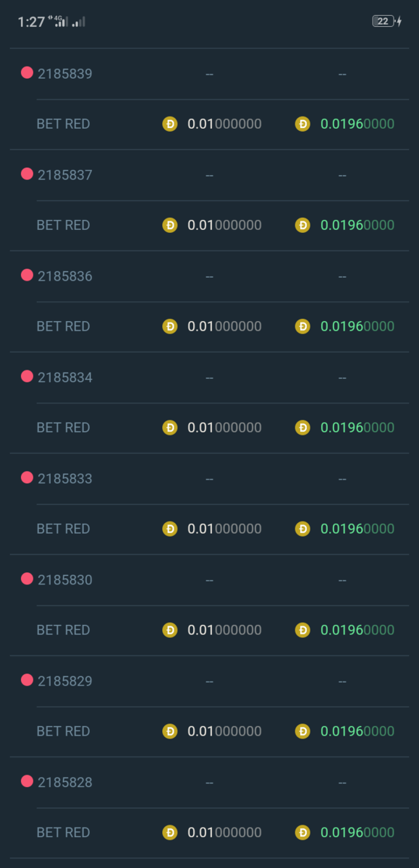The image size is (419, 868).
Task: Open bet ID 2185830 details
Action: coord(65,580)
